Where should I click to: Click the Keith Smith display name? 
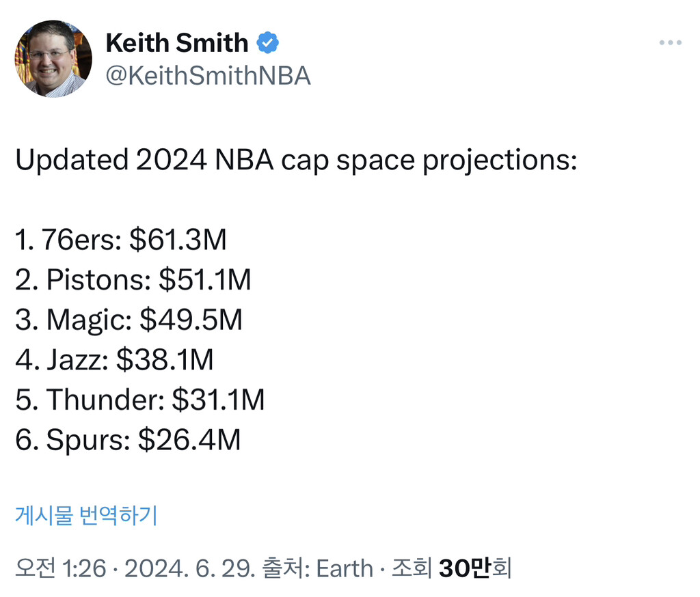coord(176,44)
